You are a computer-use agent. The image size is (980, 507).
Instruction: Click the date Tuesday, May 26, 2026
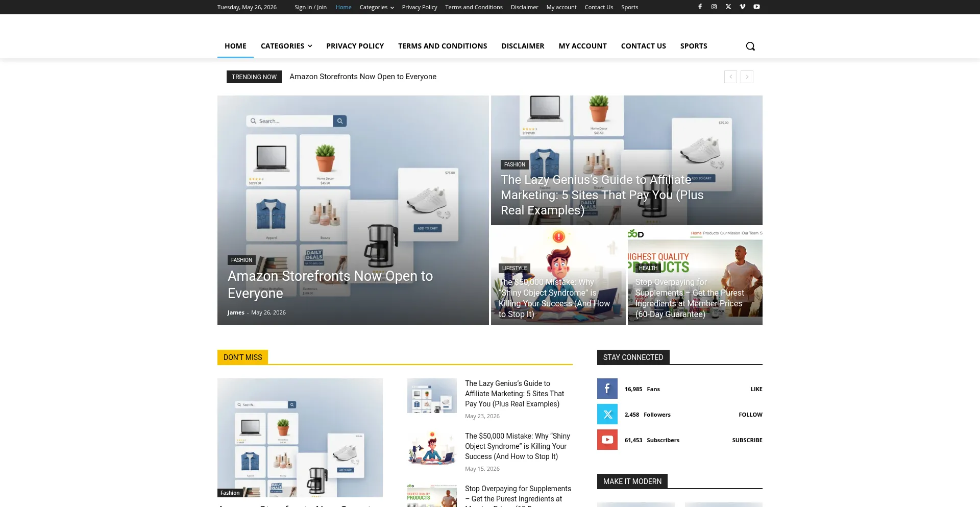247,7
